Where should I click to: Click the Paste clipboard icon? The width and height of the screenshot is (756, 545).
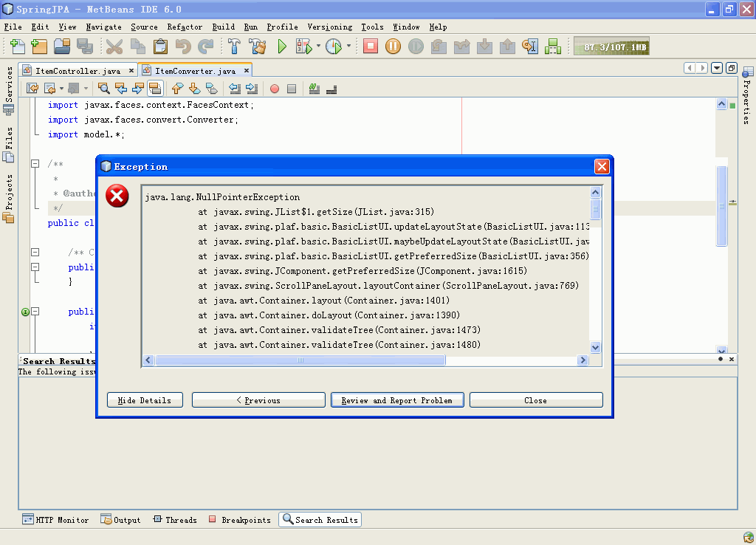(x=160, y=47)
